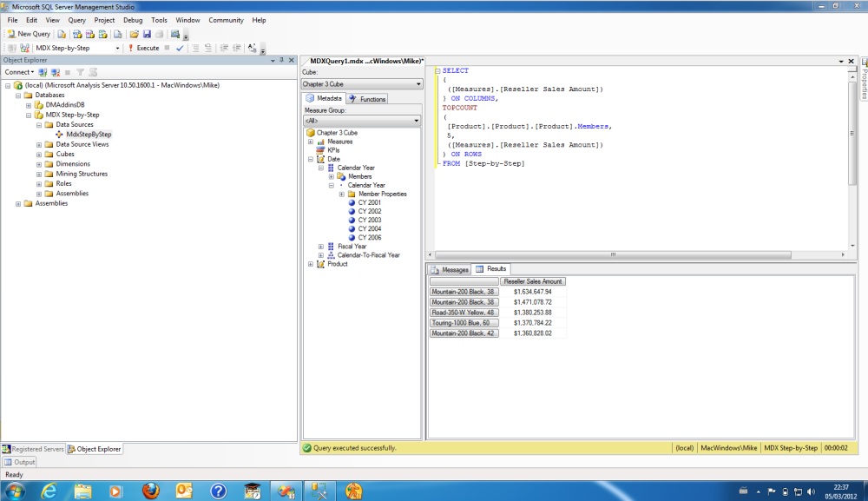Open the Query menu
Viewport: 868px width, 501px height.
coord(76,20)
